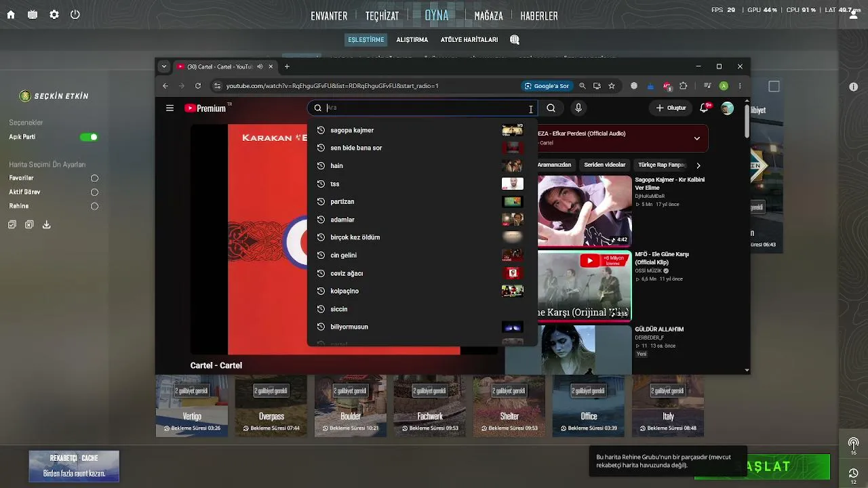Pick the 'hain' search suggestion
Screen dimensions: 868x488
pos(422,166)
